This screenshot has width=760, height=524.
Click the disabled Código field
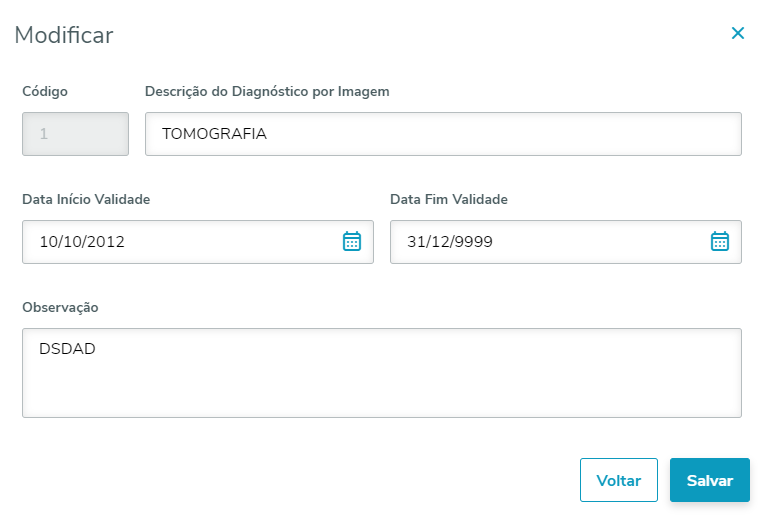[x=75, y=134]
